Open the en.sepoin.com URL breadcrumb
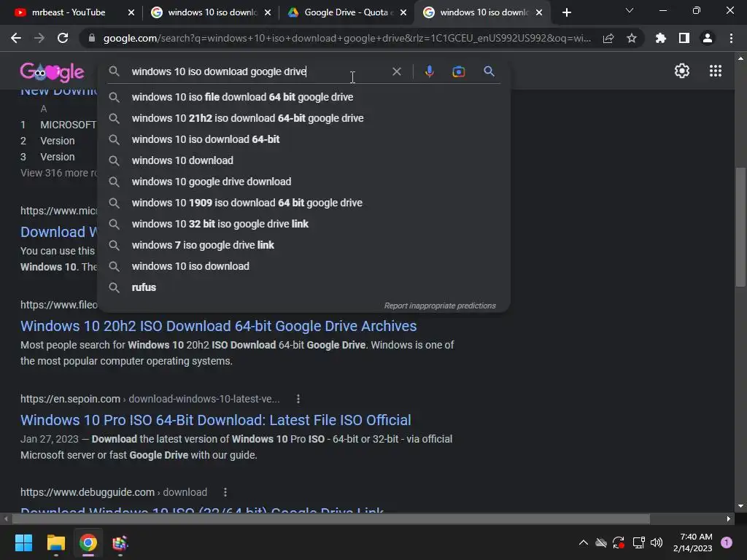747x560 pixels. 150,399
